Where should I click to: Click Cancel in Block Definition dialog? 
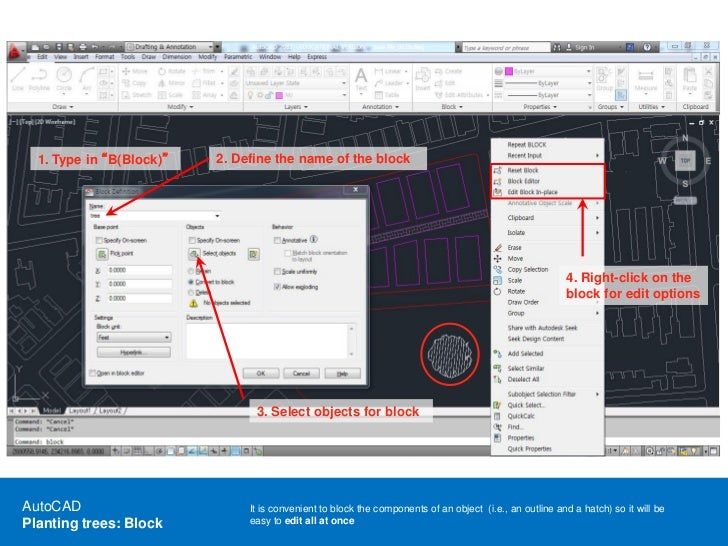(x=301, y=373)
